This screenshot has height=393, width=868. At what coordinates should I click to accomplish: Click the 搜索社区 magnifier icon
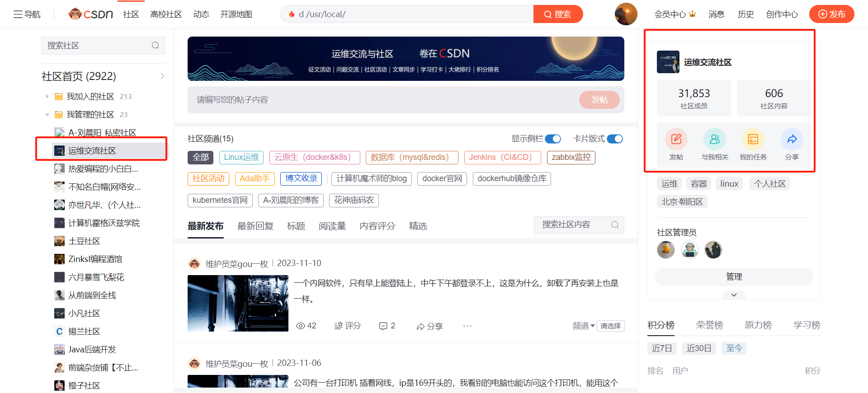[156, 45]
